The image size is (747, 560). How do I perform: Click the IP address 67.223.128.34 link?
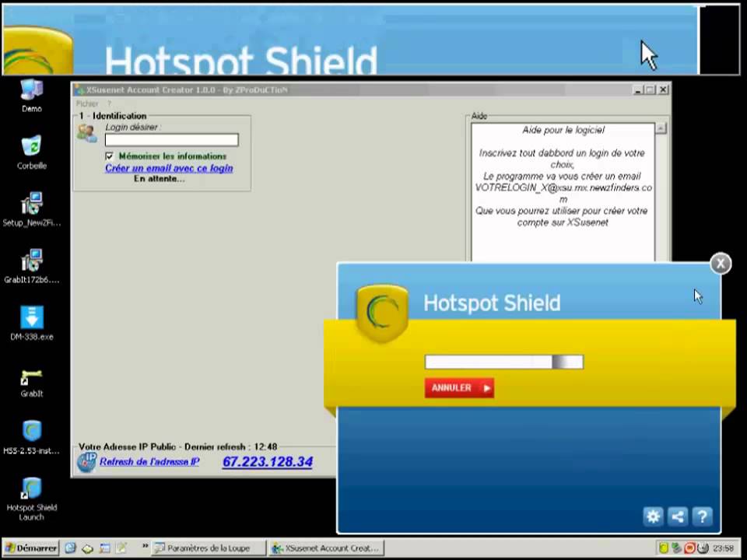(x=268, y=461)
